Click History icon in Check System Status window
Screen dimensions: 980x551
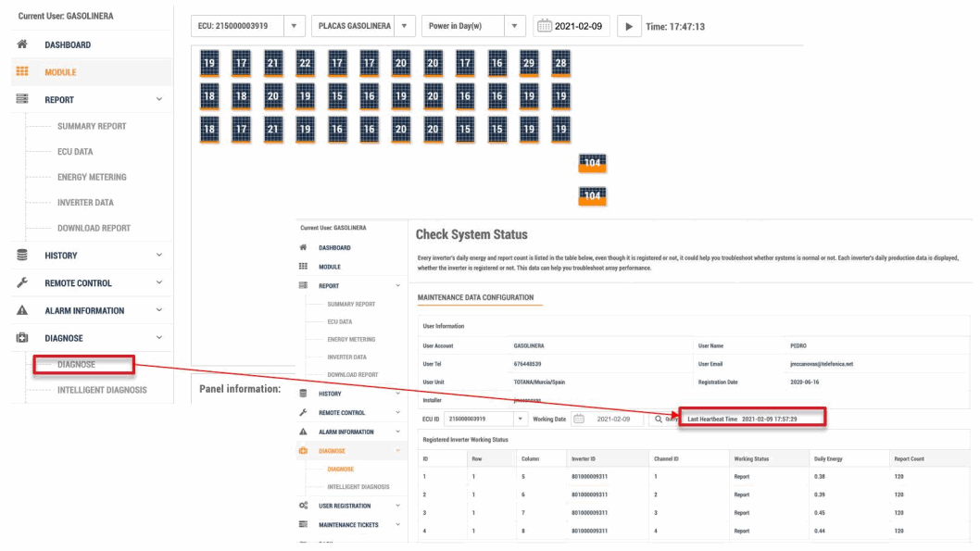pyautogui.click(x=303, y=394)
